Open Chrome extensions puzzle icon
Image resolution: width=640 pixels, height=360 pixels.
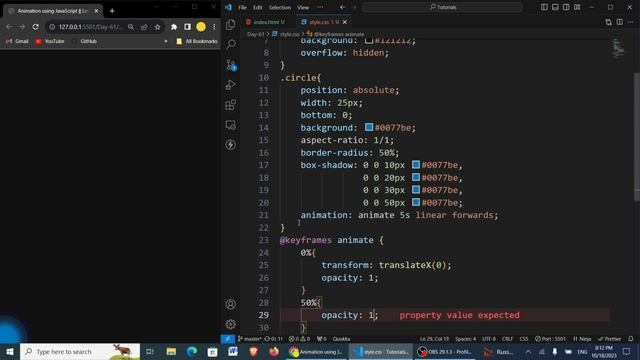[x=174, y=27]
